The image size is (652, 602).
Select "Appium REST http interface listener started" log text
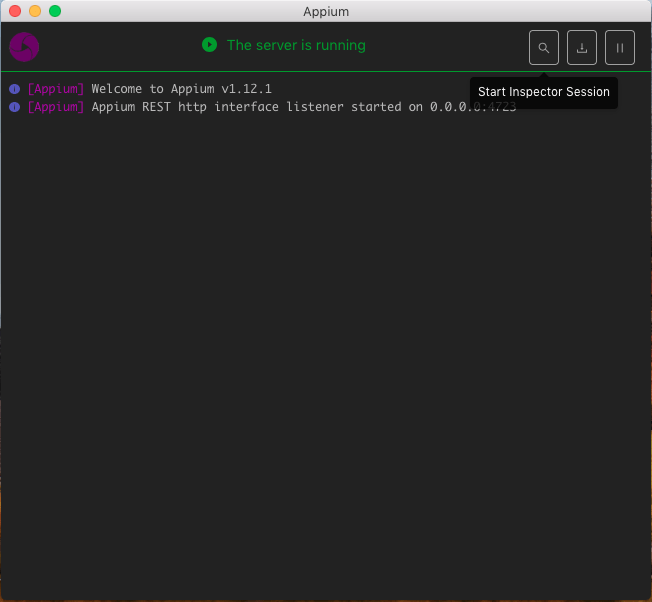[247, 107]
